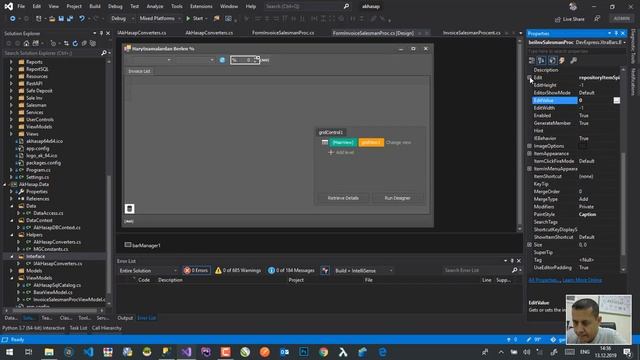The width and height of the screenshot is (640, 360).
Task: Click the Categorized view icon in Properties
Action: (531, 60)
